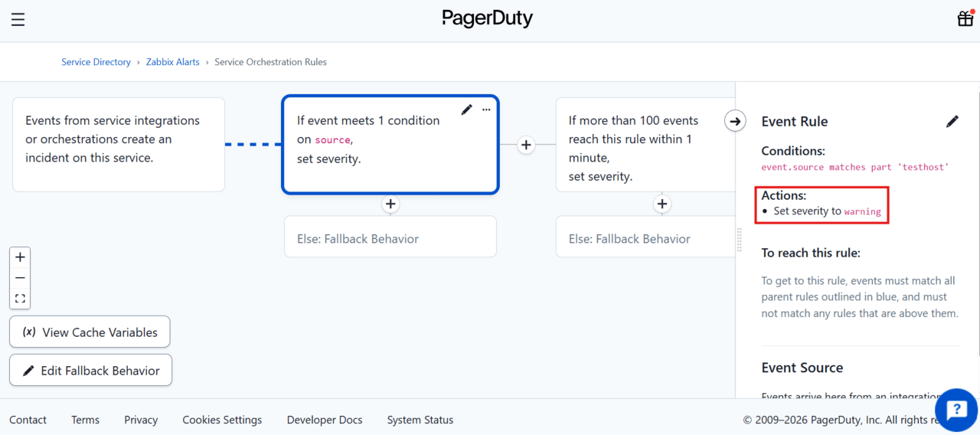Add rule below the source rule

390,204
